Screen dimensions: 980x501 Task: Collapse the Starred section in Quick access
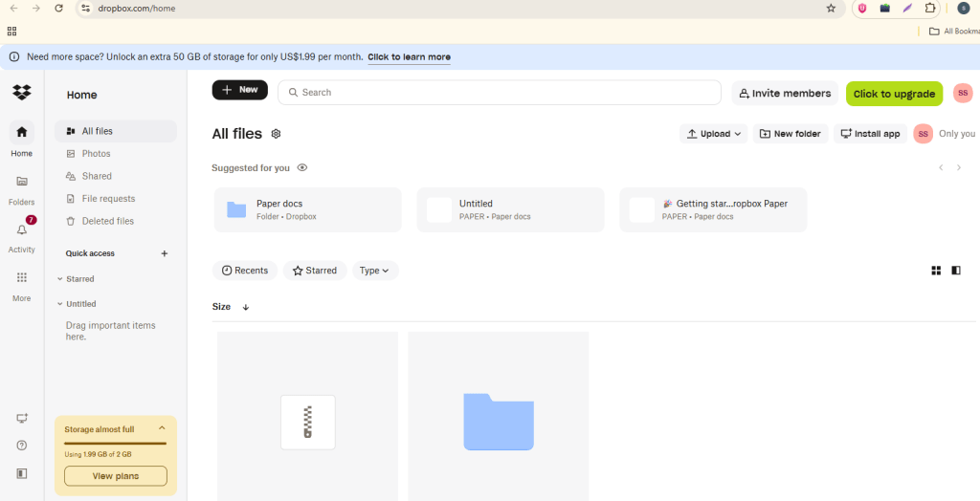point(60,279)
